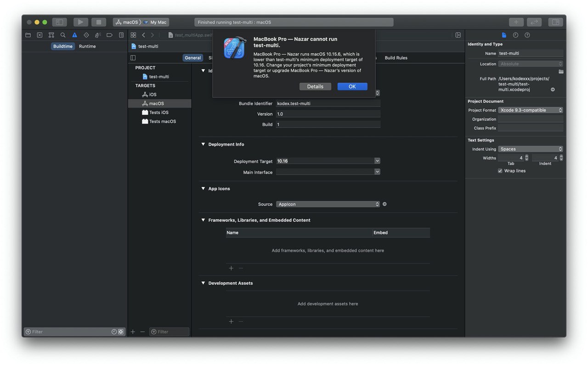Open Main Interface dropdown
This screenshot has height=366, width=588.
(x=377, y=172)
